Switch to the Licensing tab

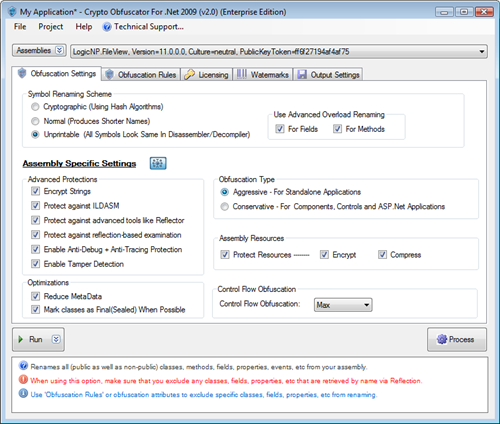click(207, 75)
